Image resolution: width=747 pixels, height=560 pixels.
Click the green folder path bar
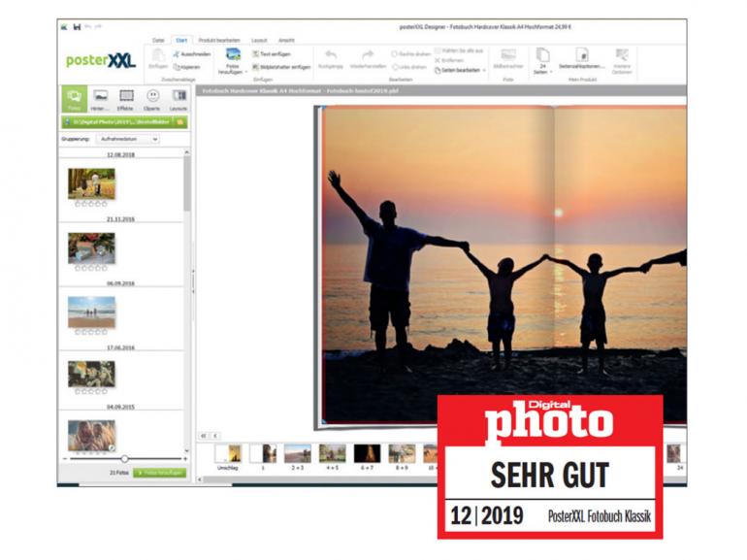click(x=124, y=122)
